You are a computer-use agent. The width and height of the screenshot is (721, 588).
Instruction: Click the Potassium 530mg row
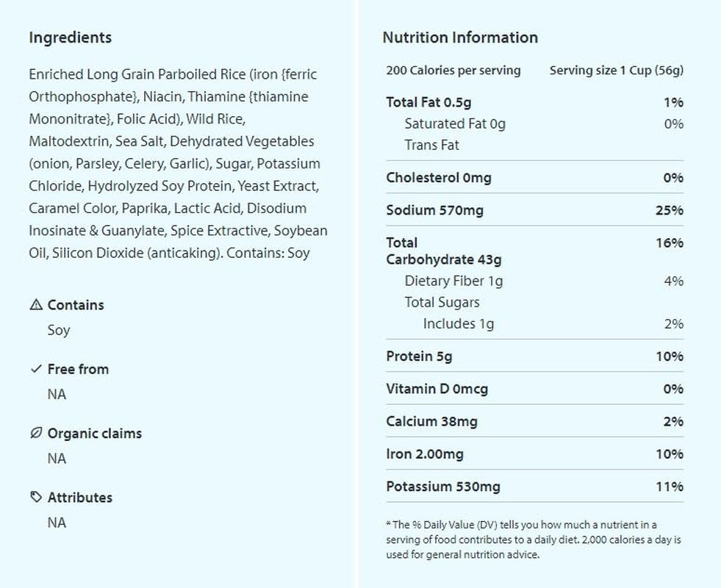[x=535, y=487]
